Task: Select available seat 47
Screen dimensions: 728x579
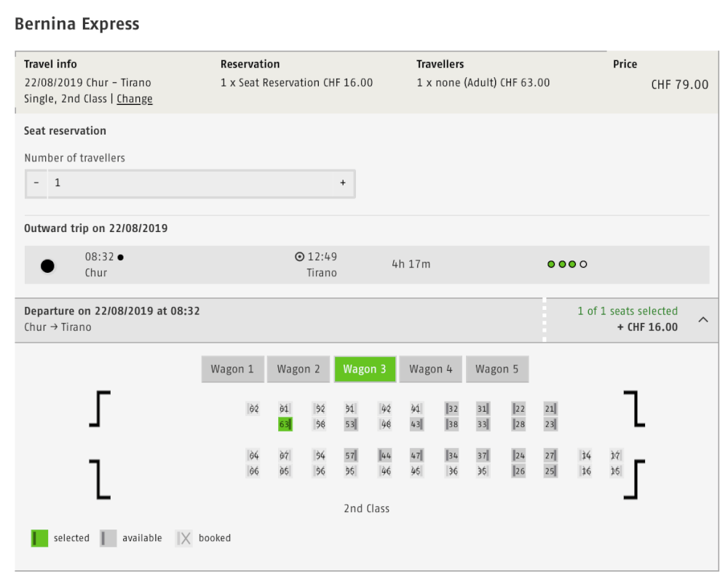Action: pyautogui.click(x=416, y=455)
